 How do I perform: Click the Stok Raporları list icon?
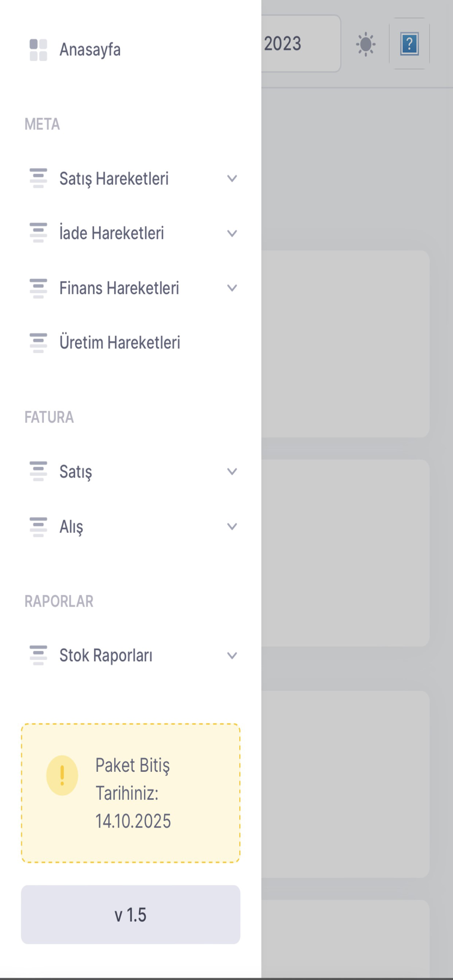pyautogui.click(x=38, y=655)
